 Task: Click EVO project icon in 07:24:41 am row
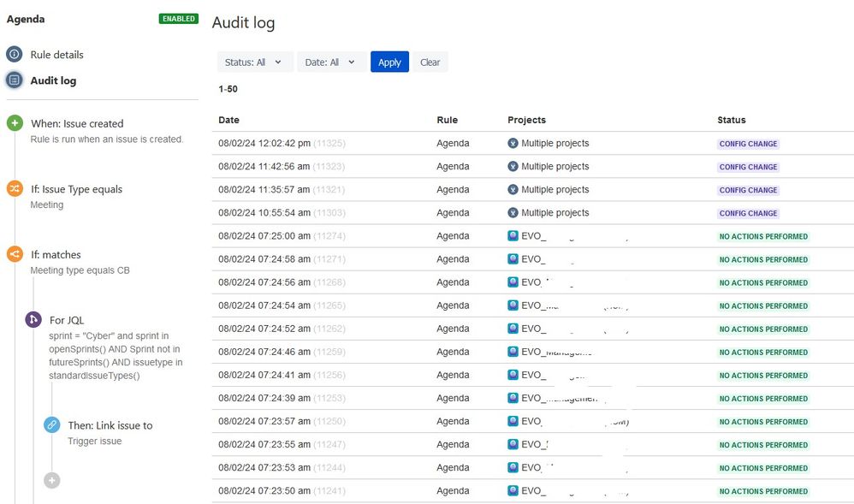point(513,375)
